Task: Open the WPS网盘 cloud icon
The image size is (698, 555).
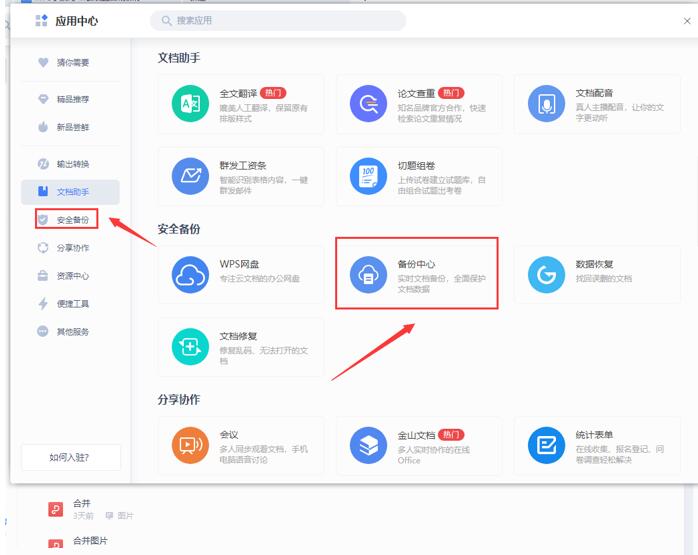Action: coord(190,275)
